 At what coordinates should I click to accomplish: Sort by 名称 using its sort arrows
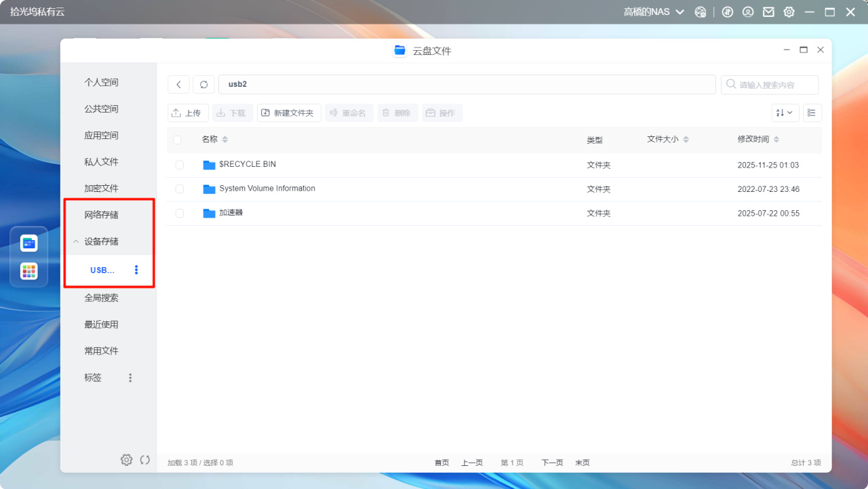coord(225,139)
